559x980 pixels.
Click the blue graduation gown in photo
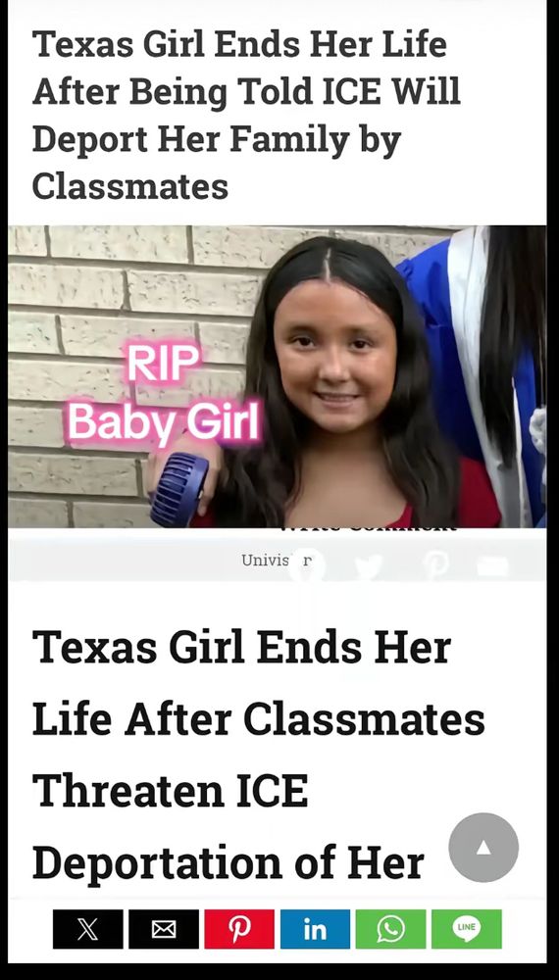(x=469, y=375)
